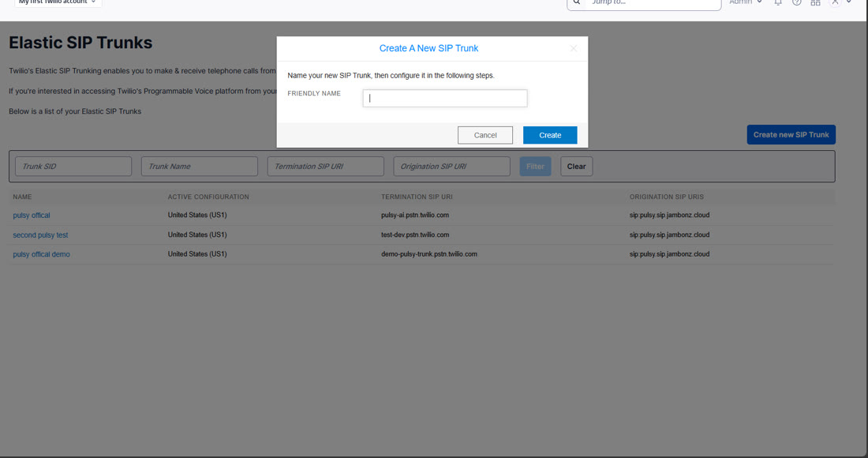The image size is (868, 458).
Task: Click the ORIGINATION SIP URIS column header
Action: [x=667, y=197]
